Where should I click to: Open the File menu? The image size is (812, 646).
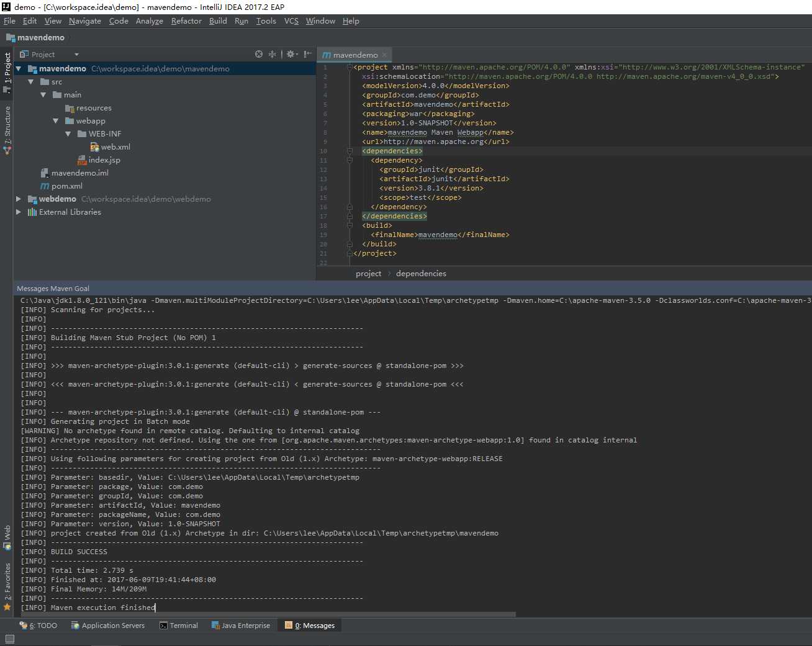9,21
